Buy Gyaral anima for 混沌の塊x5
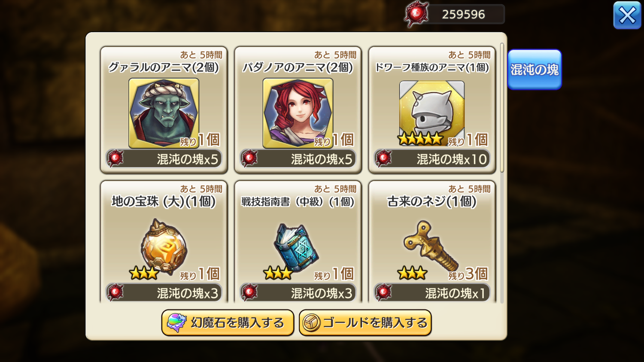Screen dimensions: 644x362 tap(164, 159)
